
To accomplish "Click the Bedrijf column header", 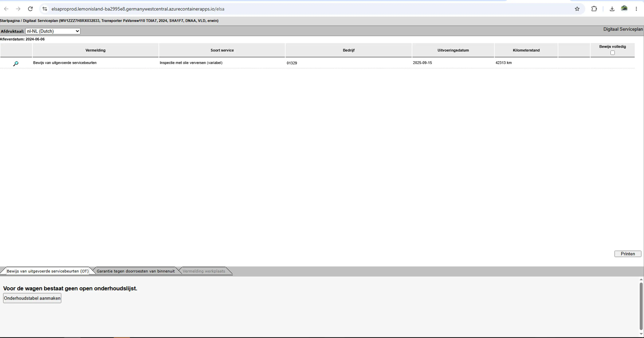I will (348, 50).
